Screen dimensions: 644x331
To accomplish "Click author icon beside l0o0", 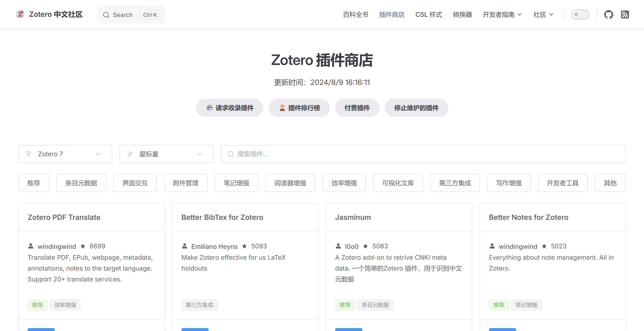I will pyautogui.click(x=338, y=246).
